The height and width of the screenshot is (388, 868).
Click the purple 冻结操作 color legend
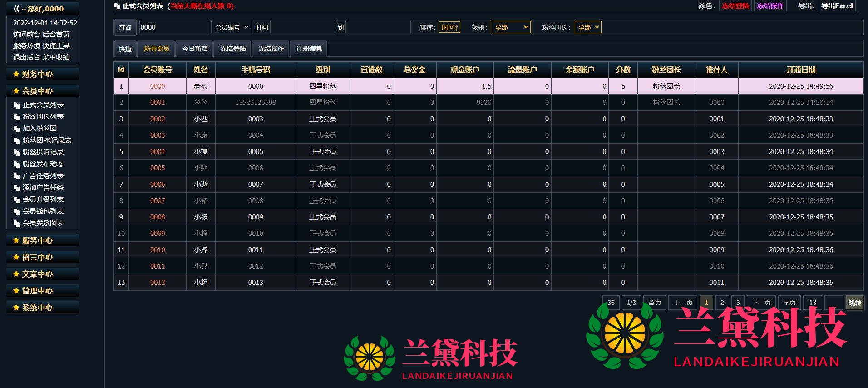point(770,6)
